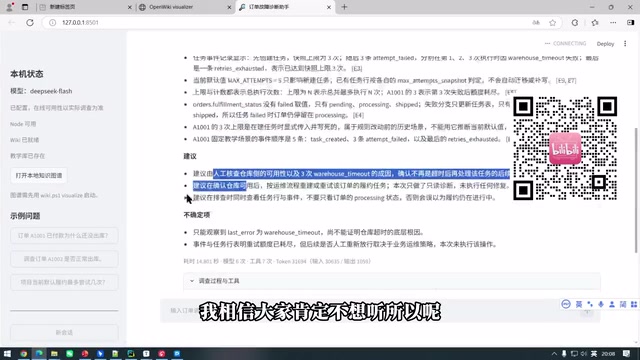Click the Wiki 已就绪 status line
This screenshot has height=360, width=640.
(24, 140)
